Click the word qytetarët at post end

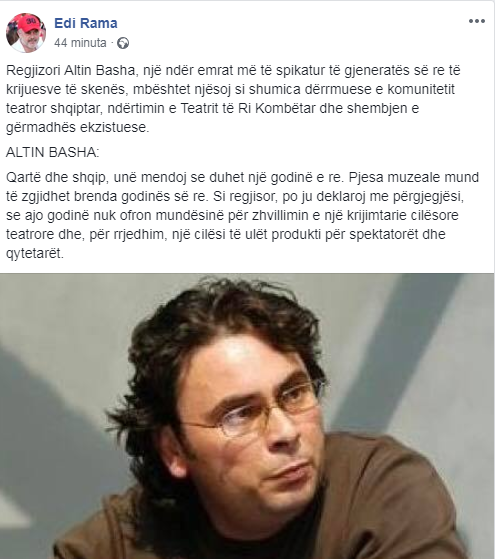point(35,253)
